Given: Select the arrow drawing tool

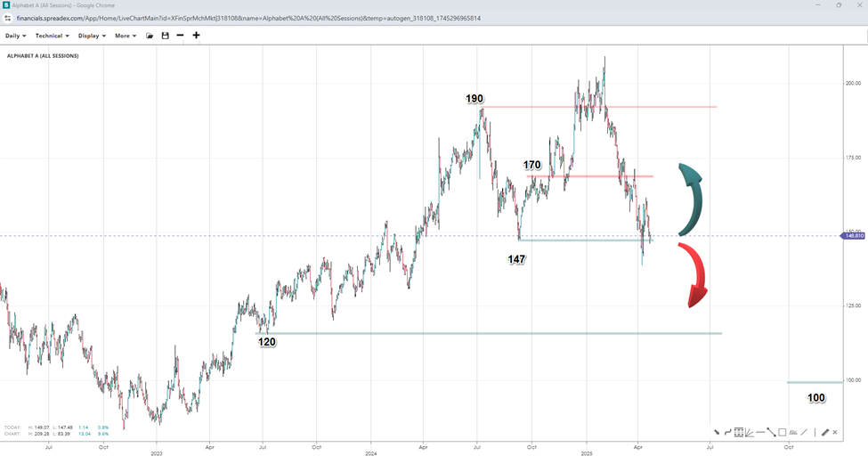Looking at the screenshot, I should coord(717,433).
